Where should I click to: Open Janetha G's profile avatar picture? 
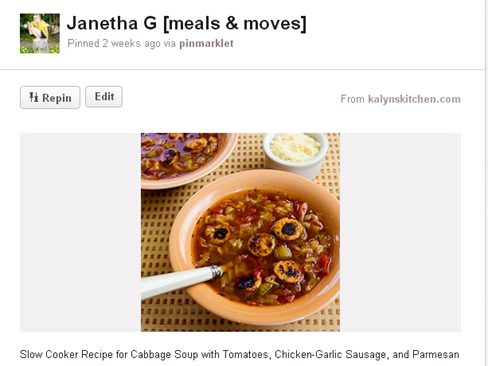point(40,33)
